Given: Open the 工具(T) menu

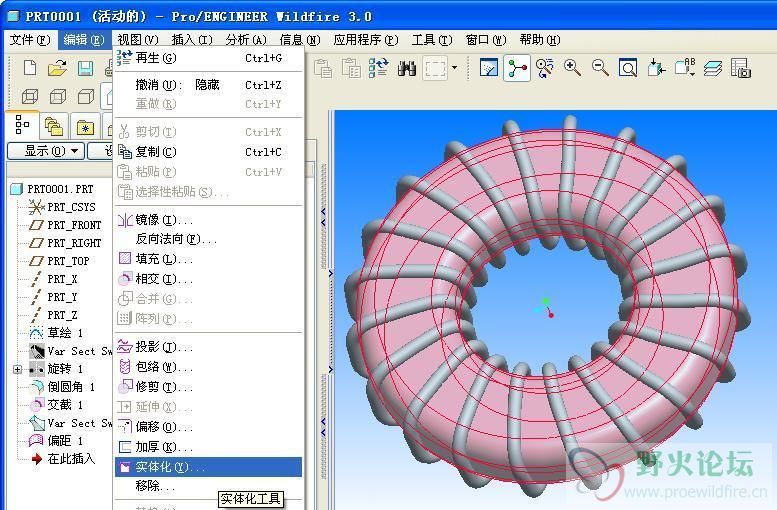Looking at the screenshot, I should (x=432, y=40).
